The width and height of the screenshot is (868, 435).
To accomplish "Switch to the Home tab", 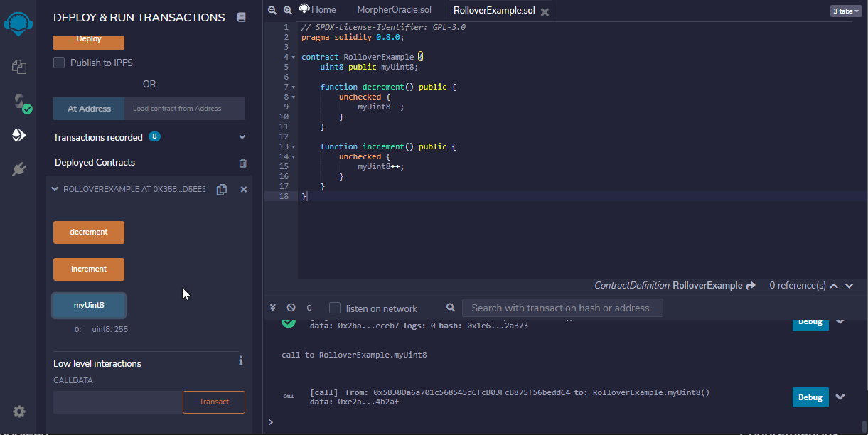I will [317, 9].
